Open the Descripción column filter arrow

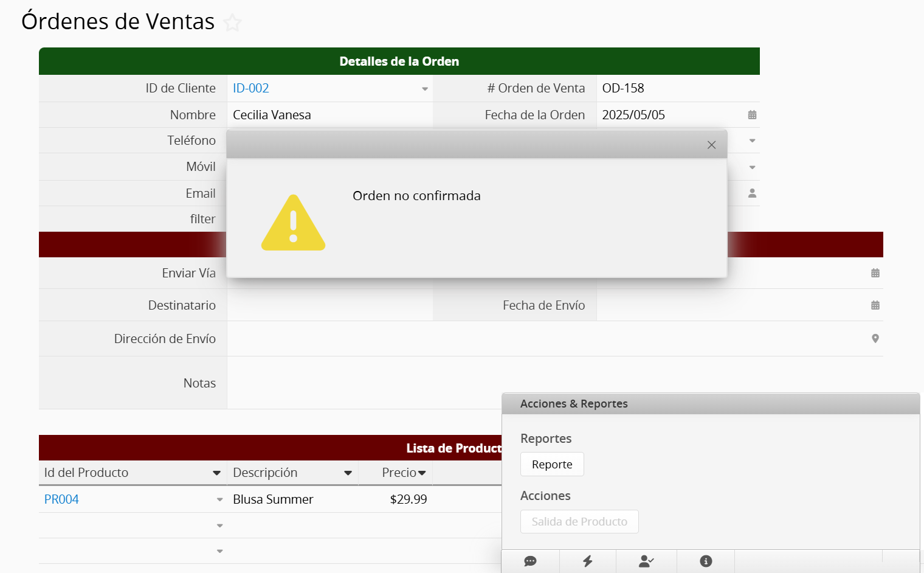348,473
